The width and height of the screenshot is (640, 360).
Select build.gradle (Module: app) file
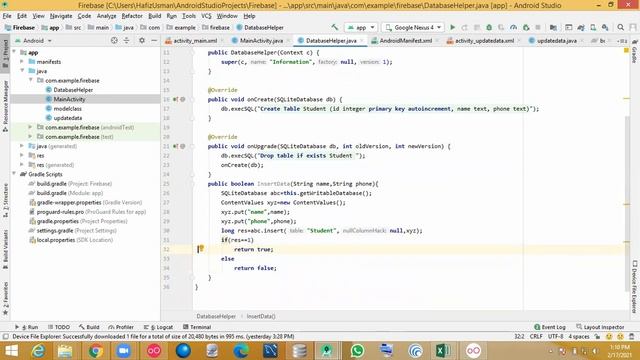pyautogui.click(x=70, y=193)
